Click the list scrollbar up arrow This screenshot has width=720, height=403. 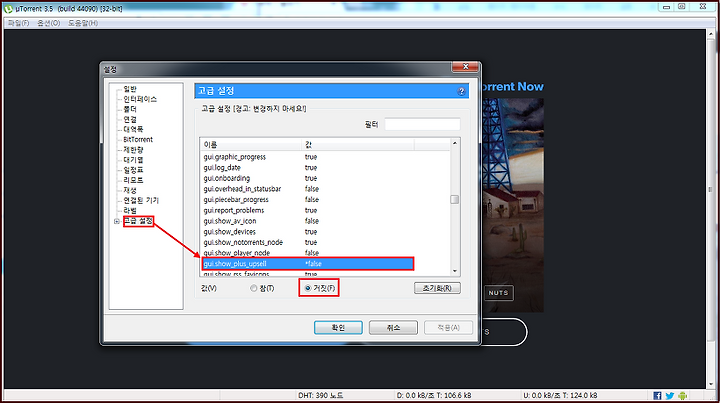455,143
